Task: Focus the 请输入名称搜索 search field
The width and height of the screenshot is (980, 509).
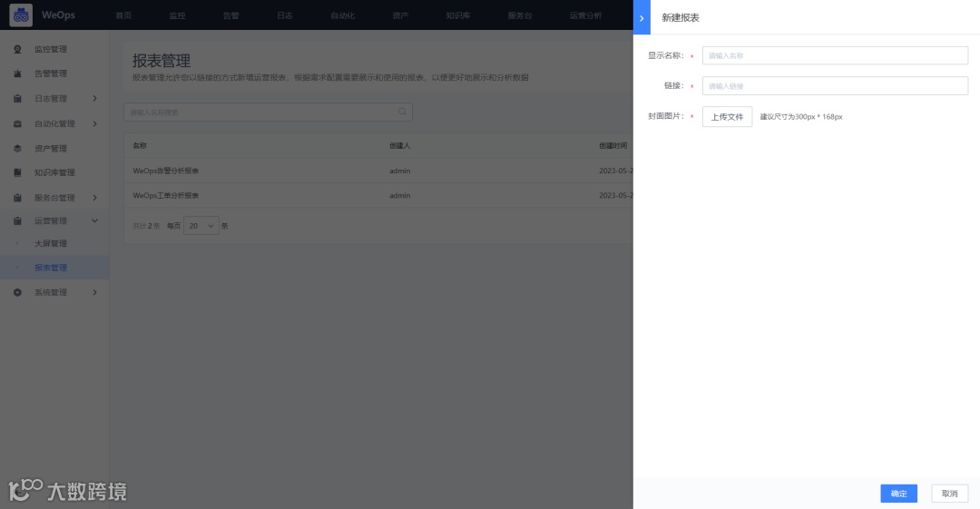Action: 268,112
